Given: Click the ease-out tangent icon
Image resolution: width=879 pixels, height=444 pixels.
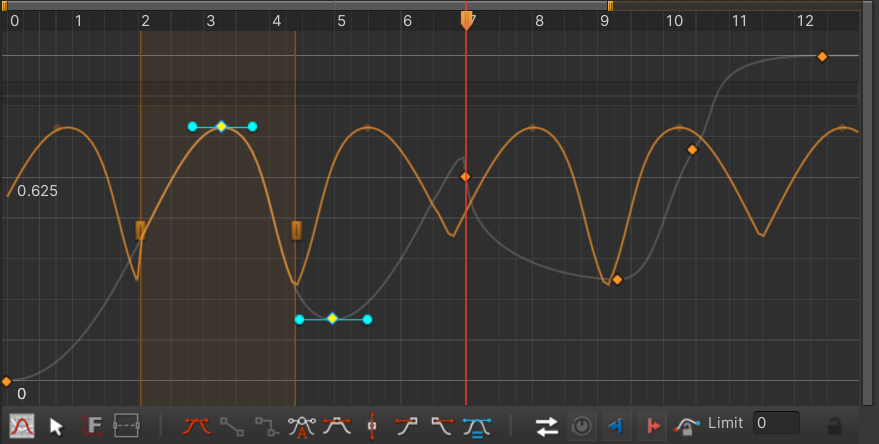Looking at the screenshot, I should click(441, 426).
